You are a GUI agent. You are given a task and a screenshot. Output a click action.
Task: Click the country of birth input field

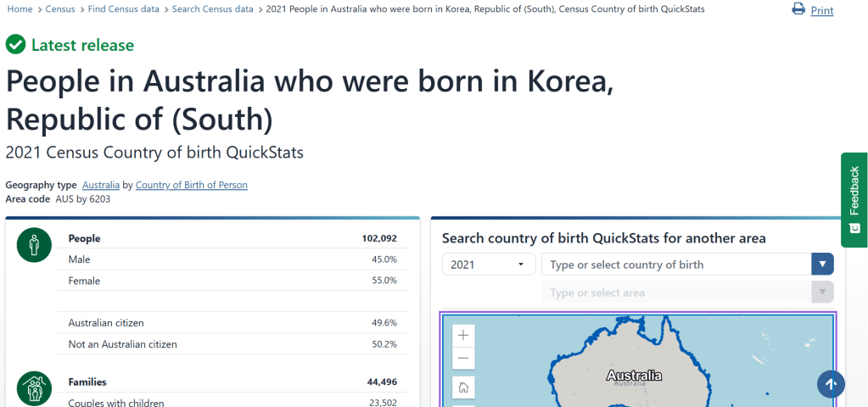click(676, 265)
